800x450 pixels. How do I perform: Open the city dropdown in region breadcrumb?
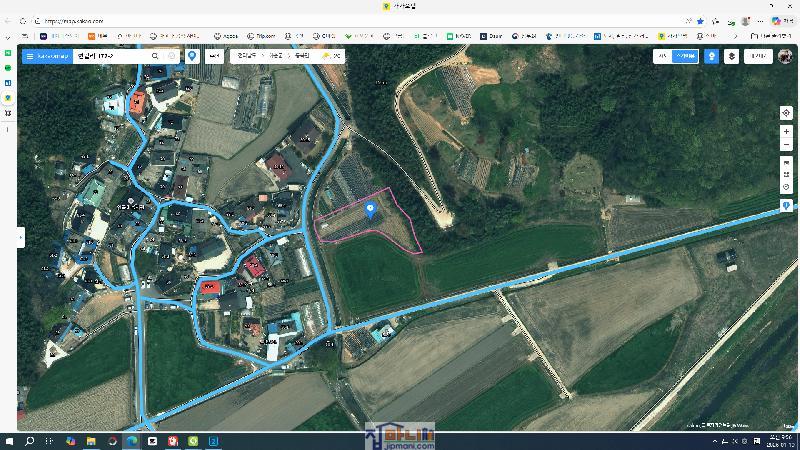tap(276, 57)
